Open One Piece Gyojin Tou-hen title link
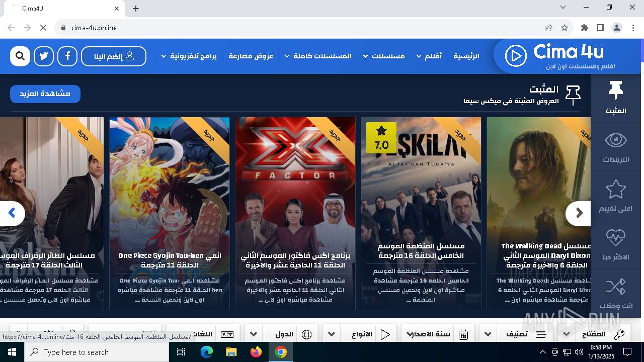The width and height of the screenshot is (644, 362). (170, 260)
